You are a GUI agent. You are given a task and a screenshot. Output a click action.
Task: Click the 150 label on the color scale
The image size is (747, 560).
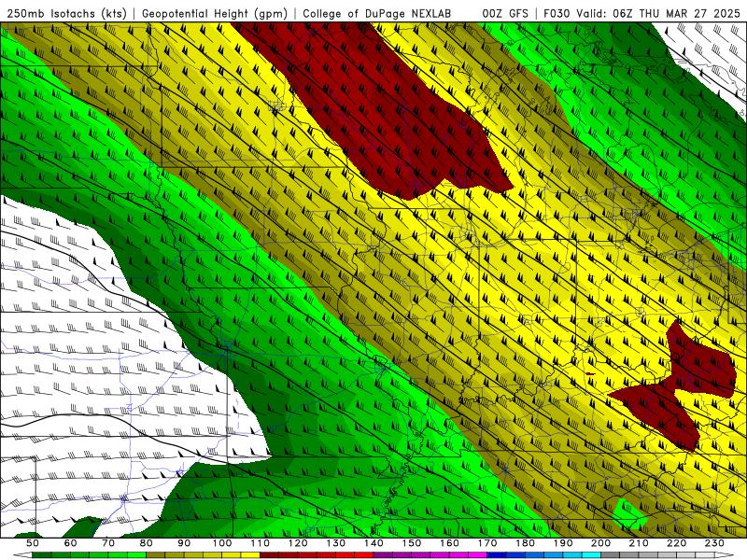412,543
